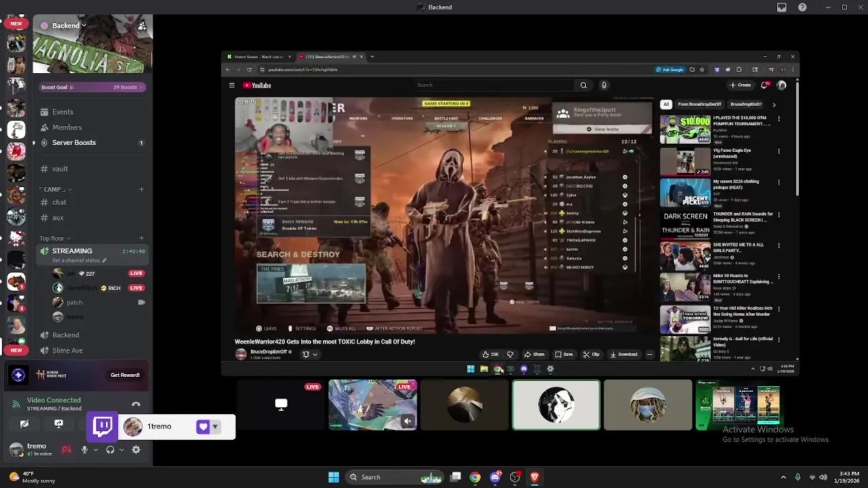Click the Boost Goal progress bar

[x=91, y=87]
